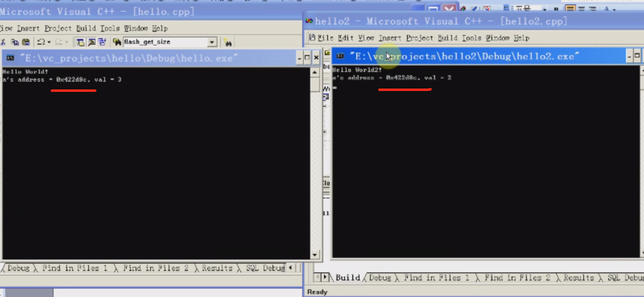Viewport: 644px width, 297px height.
Task: Open Tools menu in hello2 window
Action: pyautogui.click(x=471, y=38)
